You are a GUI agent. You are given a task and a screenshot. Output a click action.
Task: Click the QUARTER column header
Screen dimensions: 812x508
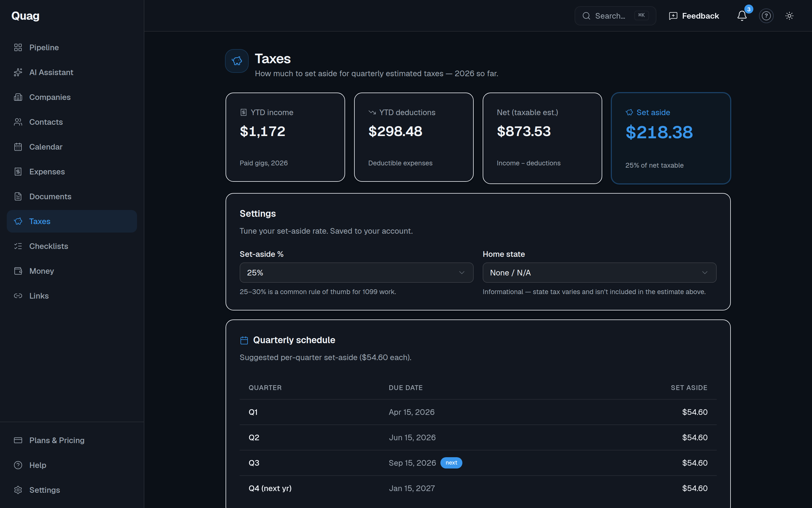coord(265,388)
